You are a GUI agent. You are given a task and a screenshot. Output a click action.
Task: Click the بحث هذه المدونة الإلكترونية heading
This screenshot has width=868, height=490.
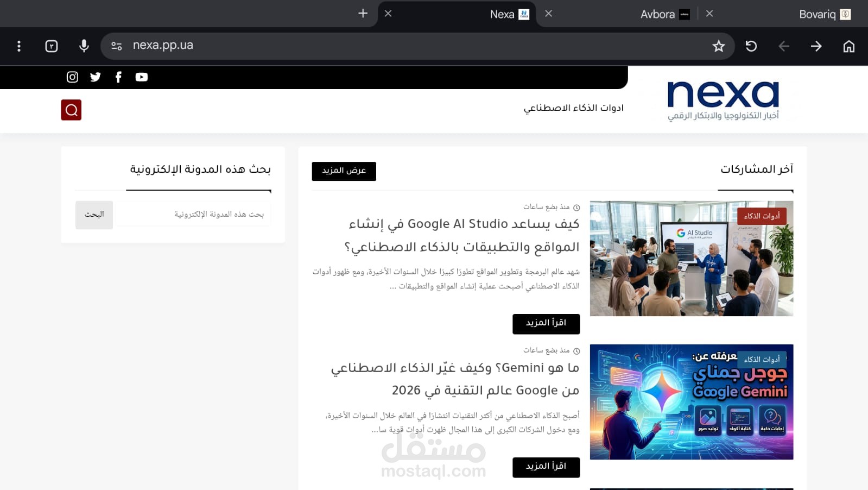(x=200, y=169)
